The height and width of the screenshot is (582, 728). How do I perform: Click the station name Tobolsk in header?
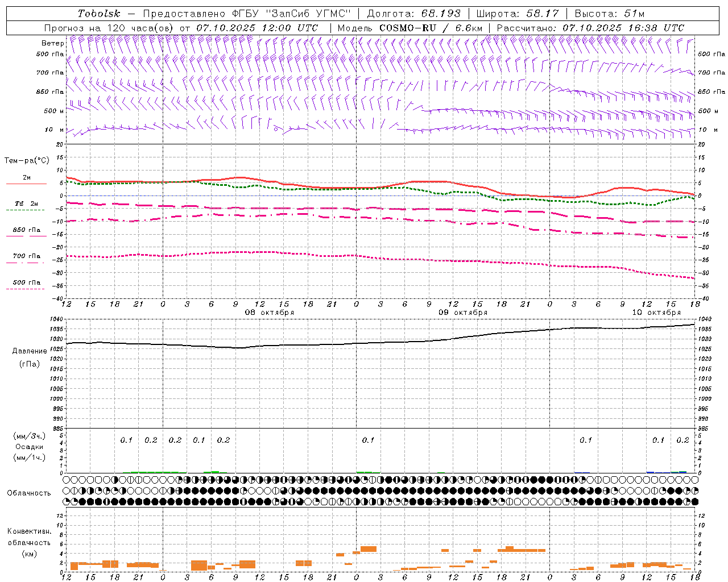coord(99,14)
